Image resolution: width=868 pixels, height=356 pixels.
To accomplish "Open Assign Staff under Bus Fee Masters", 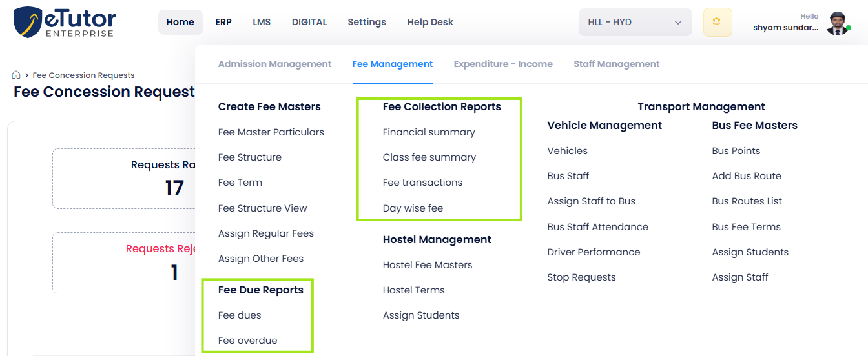I will click(x=740, y=277).
